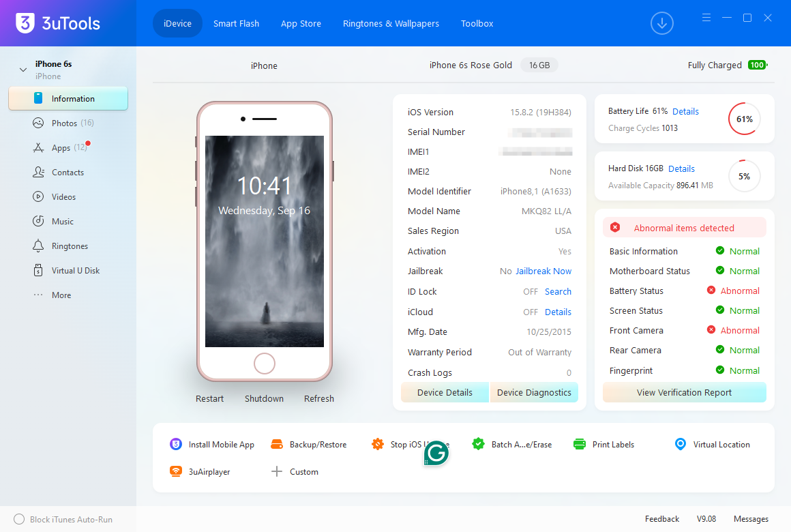791x532 pixels.
Task: Click the Install Mobile App icon
Action: pyautogui.click(x=175, y=444)
